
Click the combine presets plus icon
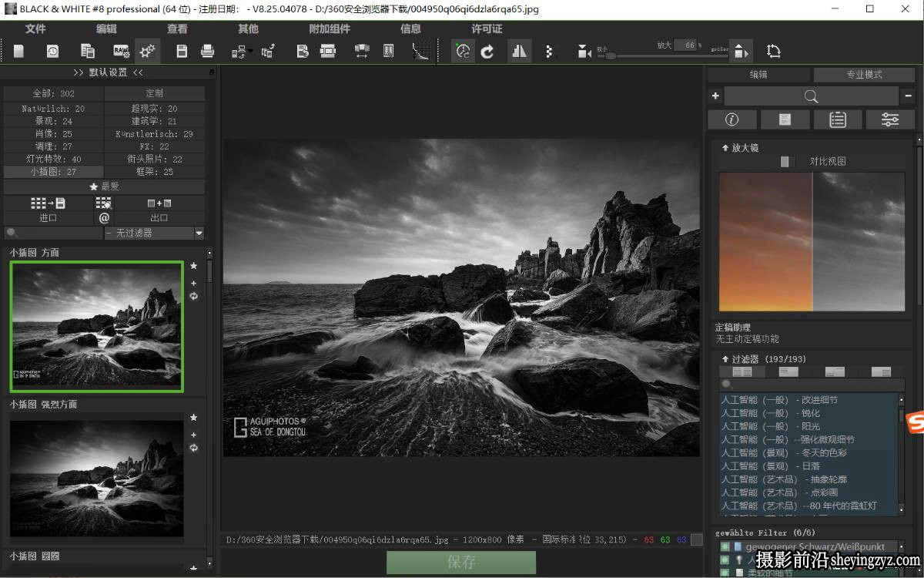point(159,203)
